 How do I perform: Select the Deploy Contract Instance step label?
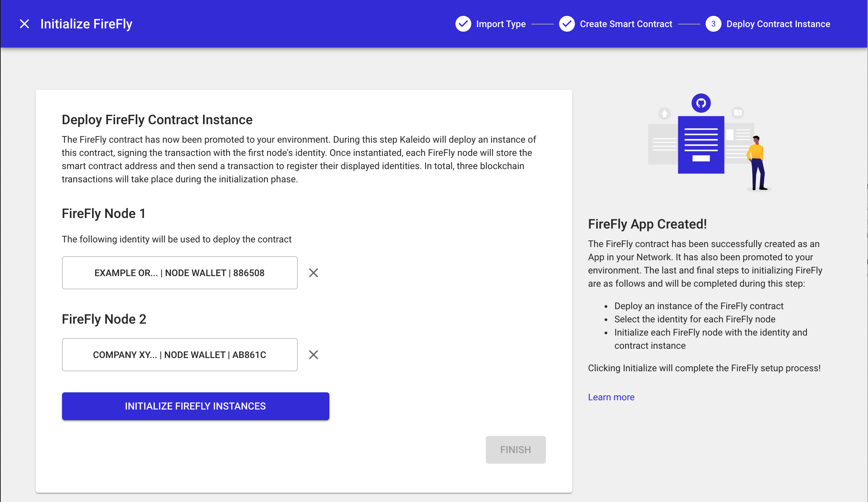coord(778,24)
